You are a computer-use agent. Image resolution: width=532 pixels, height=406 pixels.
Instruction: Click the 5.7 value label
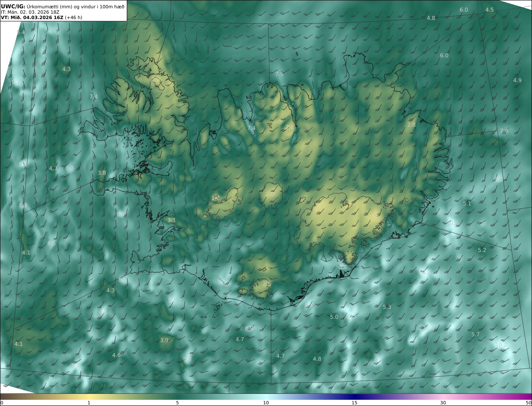point(475,334)
